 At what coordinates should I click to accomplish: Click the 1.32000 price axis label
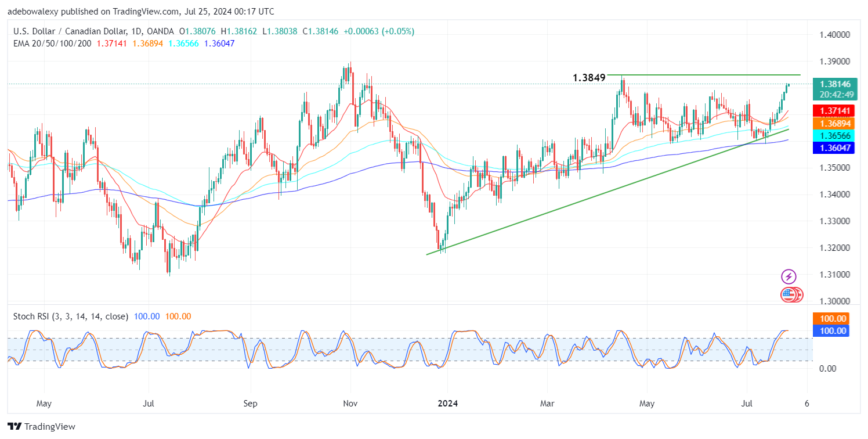835,248
